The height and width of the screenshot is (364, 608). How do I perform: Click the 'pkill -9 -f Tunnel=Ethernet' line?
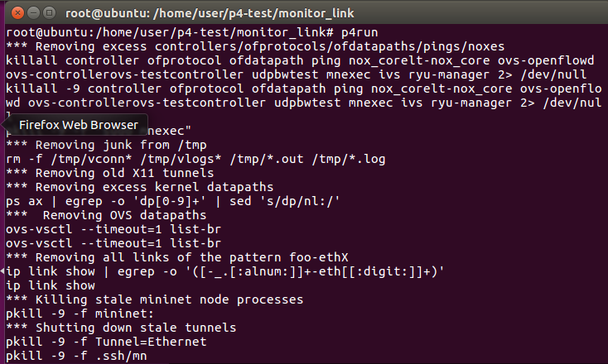click(x=106, y=342)
